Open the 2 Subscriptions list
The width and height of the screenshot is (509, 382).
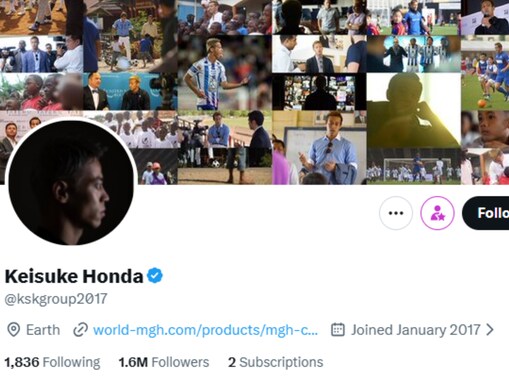[x=276, y=362]
